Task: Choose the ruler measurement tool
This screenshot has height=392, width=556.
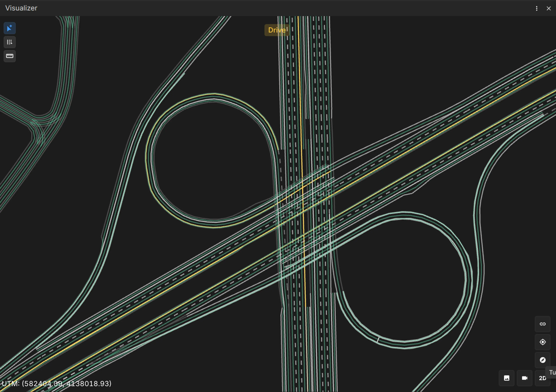Action: pyautogui.click(x=10, y=56)
